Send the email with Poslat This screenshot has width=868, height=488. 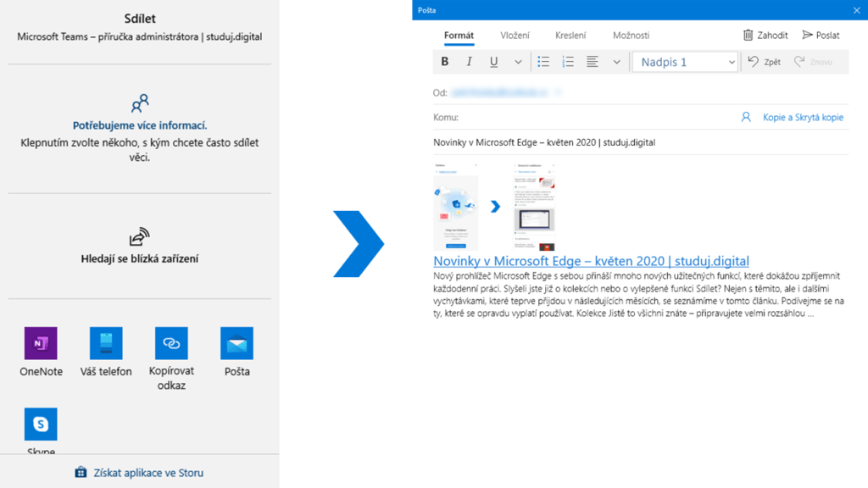821,36
